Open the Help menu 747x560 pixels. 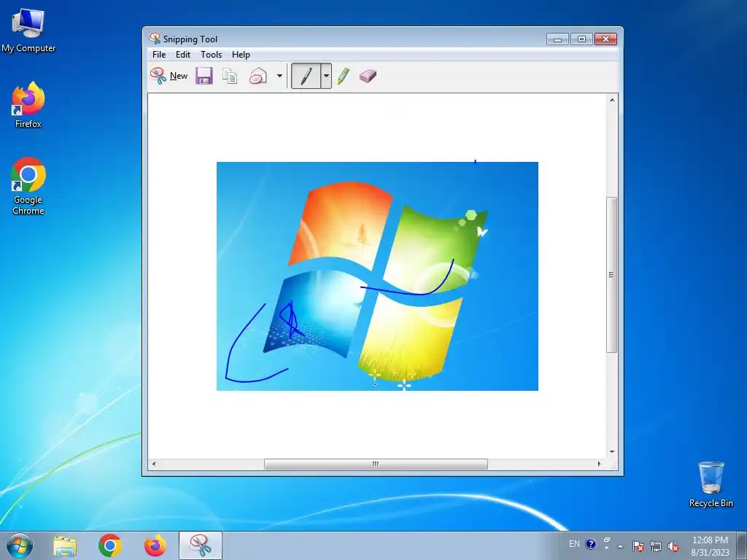coord(241,54)
